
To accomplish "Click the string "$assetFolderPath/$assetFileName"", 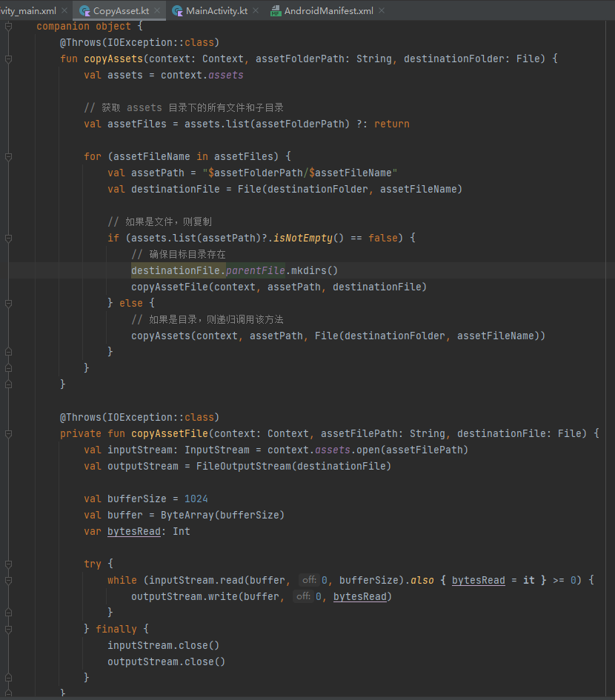I will tap(299, 173).
